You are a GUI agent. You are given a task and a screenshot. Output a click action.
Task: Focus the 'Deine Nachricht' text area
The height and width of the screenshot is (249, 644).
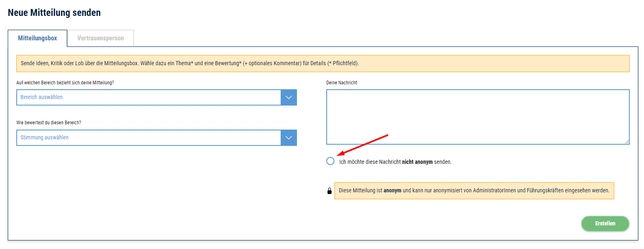(x=478, y=117)
